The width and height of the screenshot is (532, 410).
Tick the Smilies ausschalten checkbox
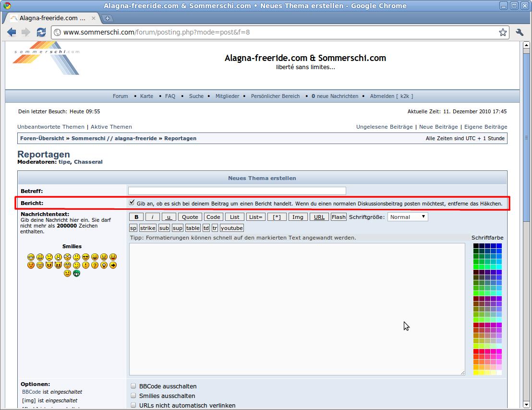click(133, 396)
